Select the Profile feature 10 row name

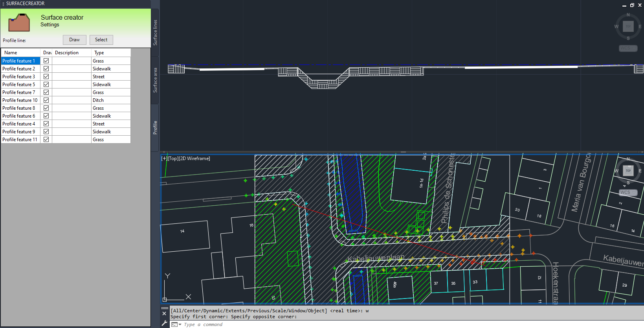[x=21, y=100]
